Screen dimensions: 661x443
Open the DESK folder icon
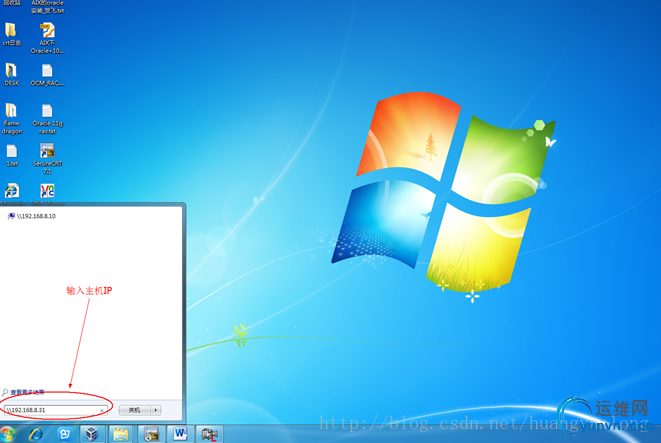11,74
